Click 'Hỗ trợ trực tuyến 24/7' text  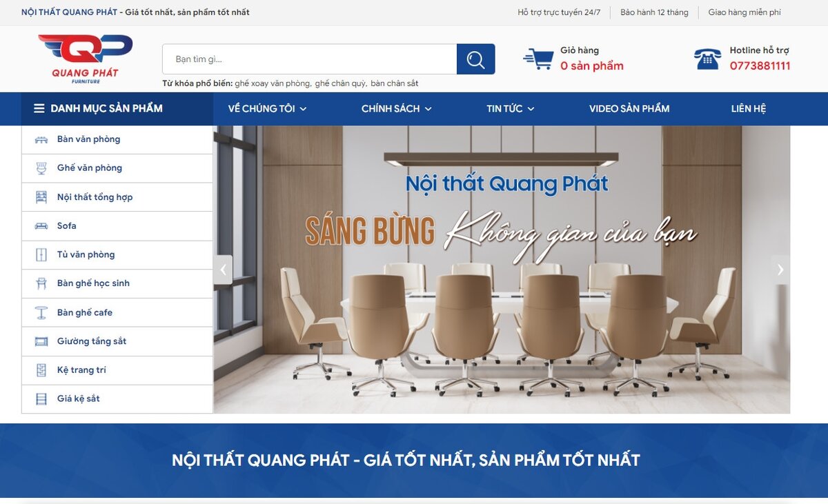(x=559, y=12)
